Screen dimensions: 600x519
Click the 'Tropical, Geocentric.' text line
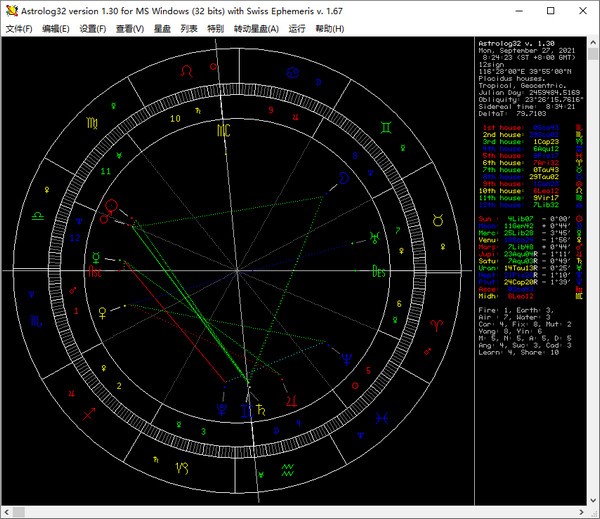(522, 86)
